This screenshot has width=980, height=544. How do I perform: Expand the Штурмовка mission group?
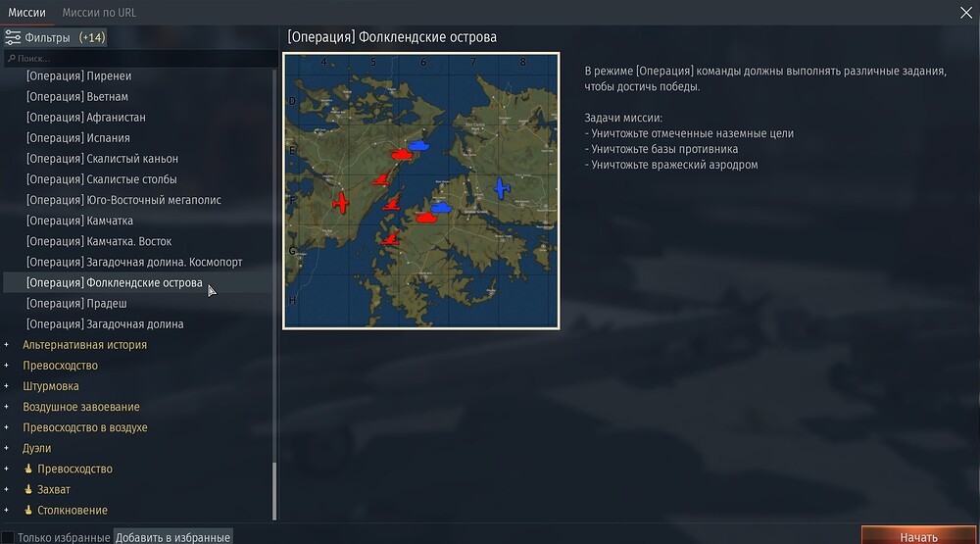(7, 386)
